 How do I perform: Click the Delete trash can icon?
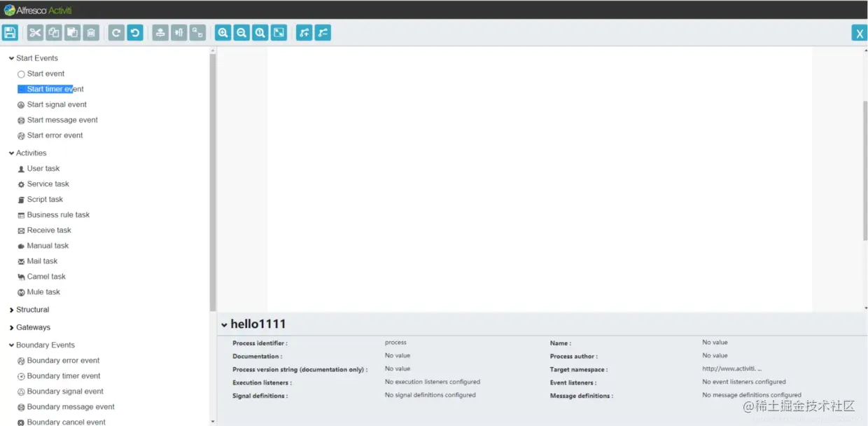(91, 32)
